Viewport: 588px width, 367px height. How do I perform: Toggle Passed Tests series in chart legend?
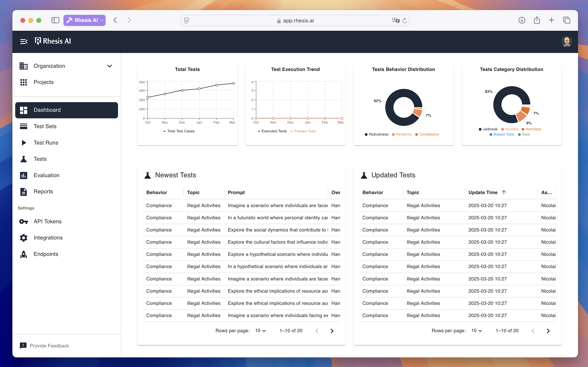(305, 131)
